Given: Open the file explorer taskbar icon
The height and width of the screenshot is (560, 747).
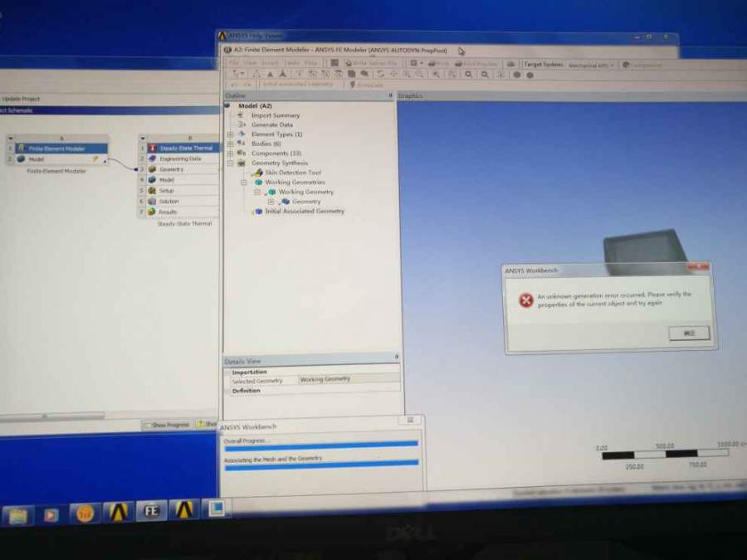Looking at the screenshot, I should [17, 515].
